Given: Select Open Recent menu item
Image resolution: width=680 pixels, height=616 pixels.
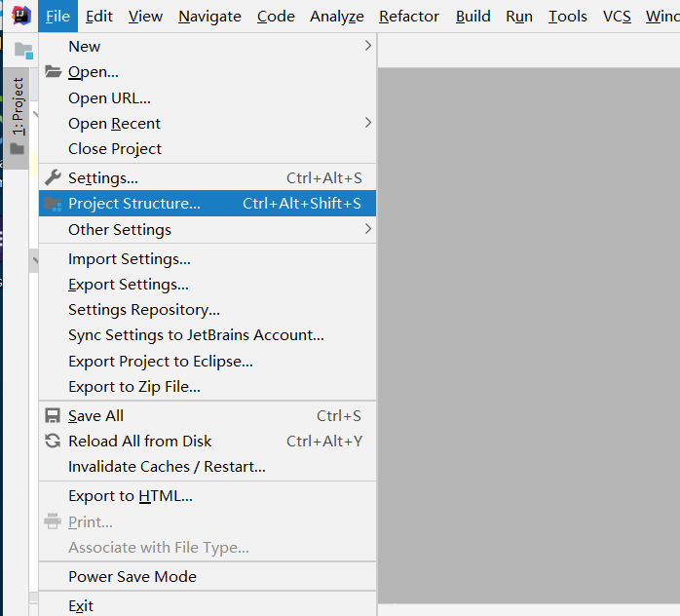Looking at the screenshot, I should point(208,123).
